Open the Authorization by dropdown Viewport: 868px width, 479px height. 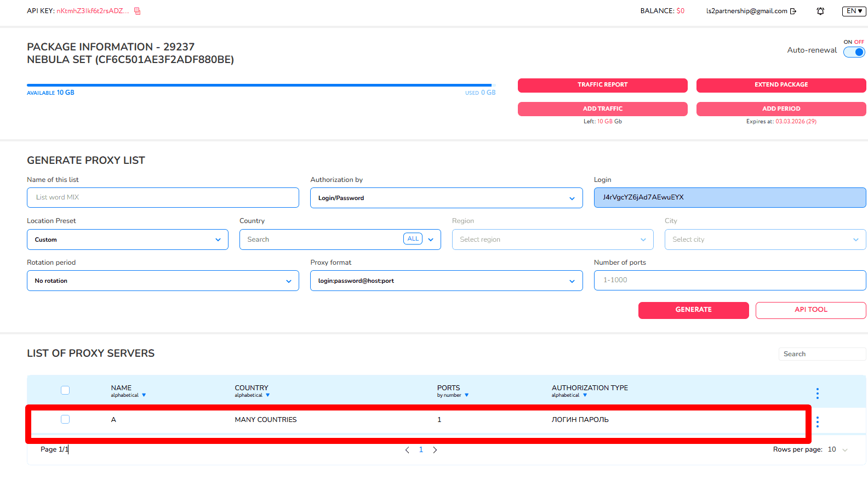(x=447, y=198)
